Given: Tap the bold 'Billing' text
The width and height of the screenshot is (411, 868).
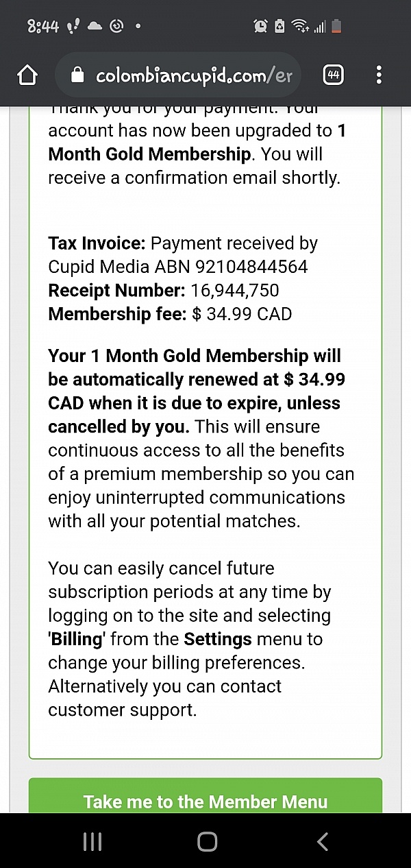Looking at the screenshot, I should click(x=76, y=639).
